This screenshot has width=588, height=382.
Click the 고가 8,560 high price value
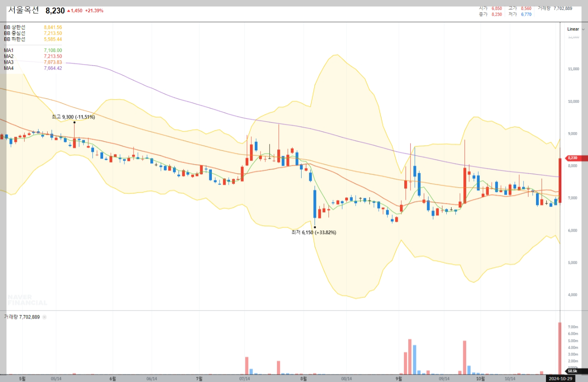pos(526,8)
